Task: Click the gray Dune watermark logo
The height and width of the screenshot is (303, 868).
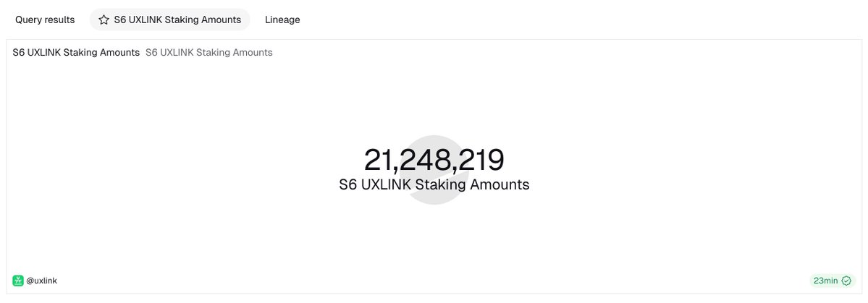Action: [x=434, y=170]
